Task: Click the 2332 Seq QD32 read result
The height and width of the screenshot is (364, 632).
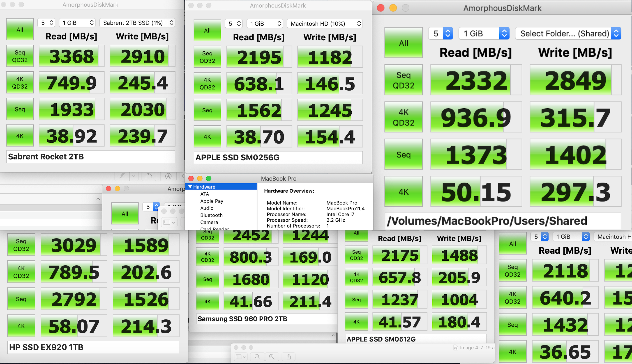Action: click(476, 80)
